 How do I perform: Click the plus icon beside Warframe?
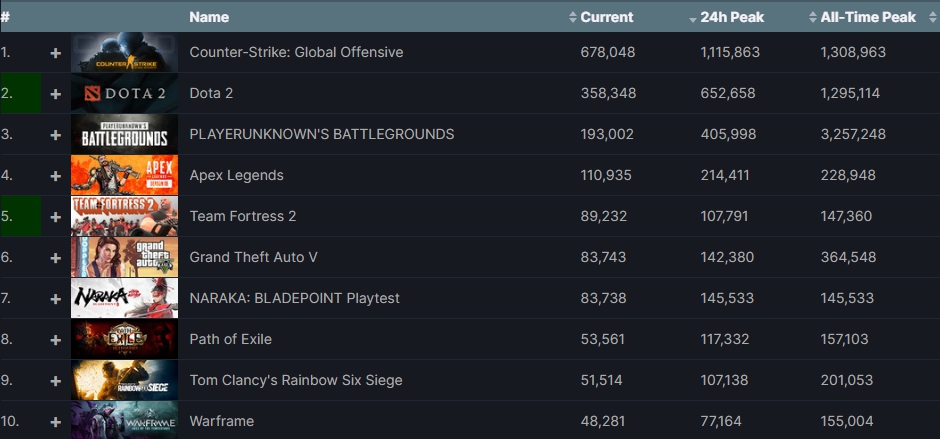[56, 421]
